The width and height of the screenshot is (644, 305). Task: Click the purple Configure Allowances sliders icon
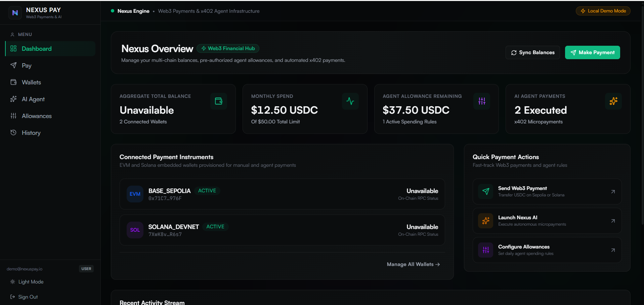coord(486,250)
